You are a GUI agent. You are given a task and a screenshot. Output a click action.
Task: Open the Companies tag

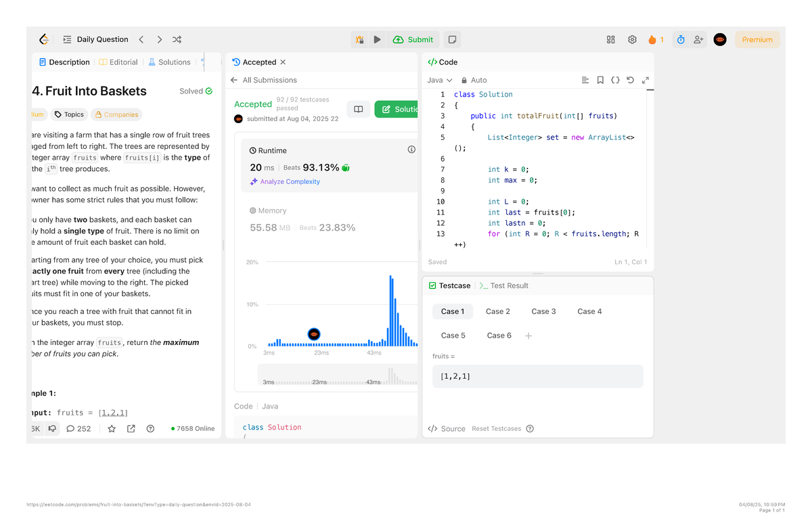pyautogui.click(x=117, y=114)
